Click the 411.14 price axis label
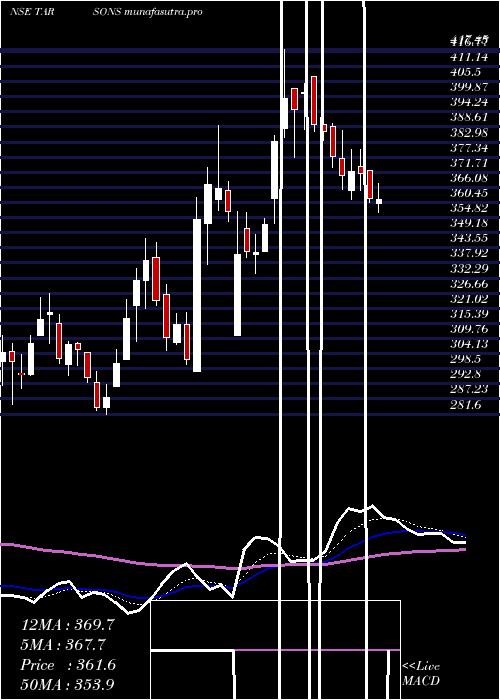The width and height of the screenshot is (500, 700). [469, 57]
